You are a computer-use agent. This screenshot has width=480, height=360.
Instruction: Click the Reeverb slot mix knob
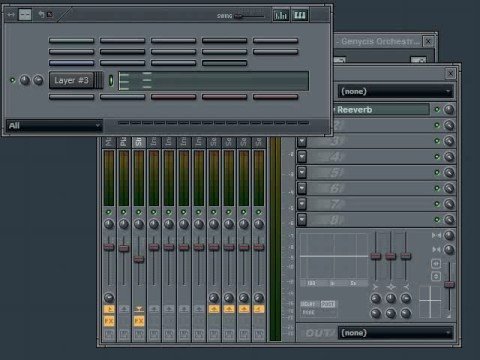[449, 110]
